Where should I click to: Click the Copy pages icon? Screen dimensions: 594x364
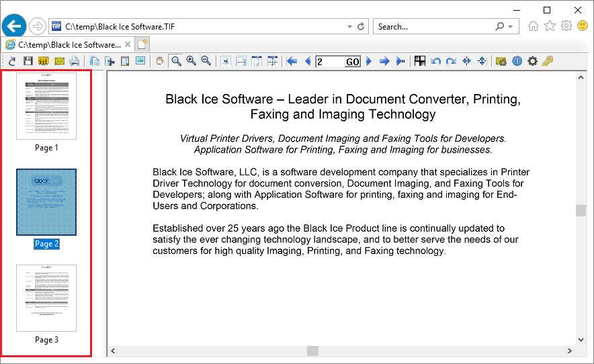pos(95,61)
